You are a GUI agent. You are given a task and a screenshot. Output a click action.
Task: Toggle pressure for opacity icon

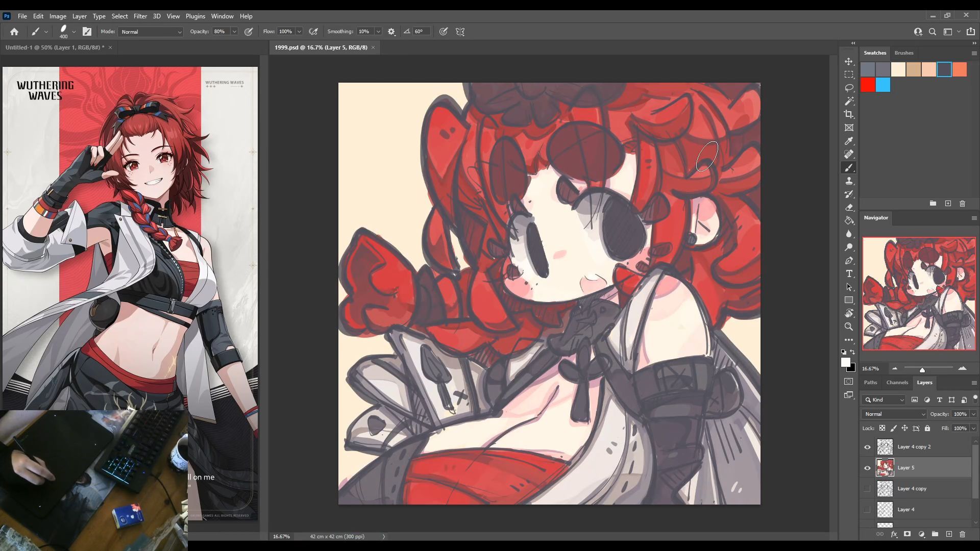249,32
